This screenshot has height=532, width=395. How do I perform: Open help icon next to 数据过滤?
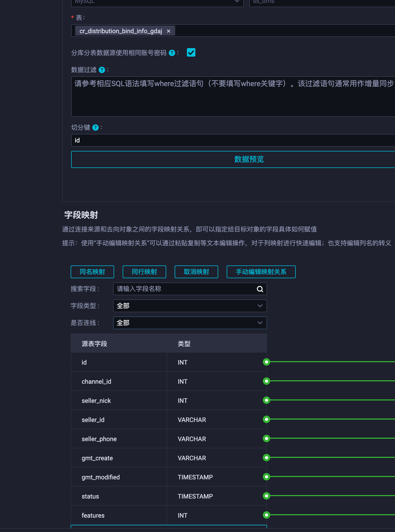pos(102,70)
